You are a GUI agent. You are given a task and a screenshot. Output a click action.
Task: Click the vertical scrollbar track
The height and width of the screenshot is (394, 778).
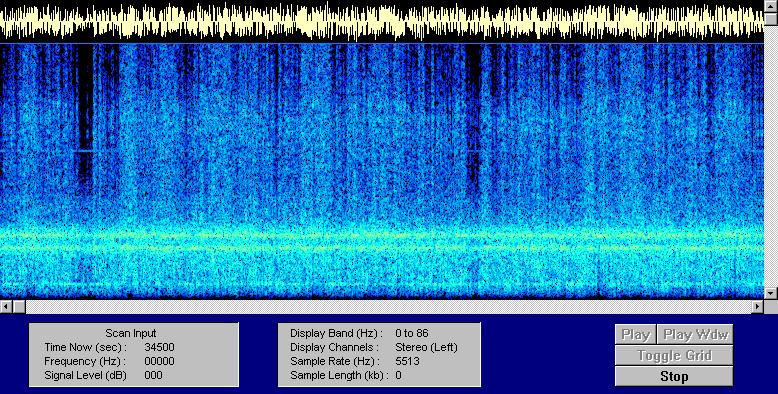click(771, 156)
